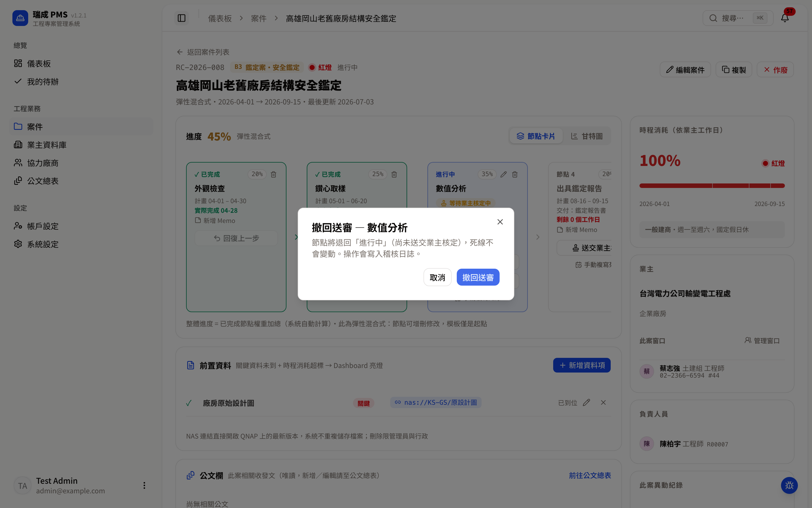Image resolution: width=812 pixels, height=508 pixels.
Task: Open 帳戶設定 in the sidebar
Action: click(81, 226)
